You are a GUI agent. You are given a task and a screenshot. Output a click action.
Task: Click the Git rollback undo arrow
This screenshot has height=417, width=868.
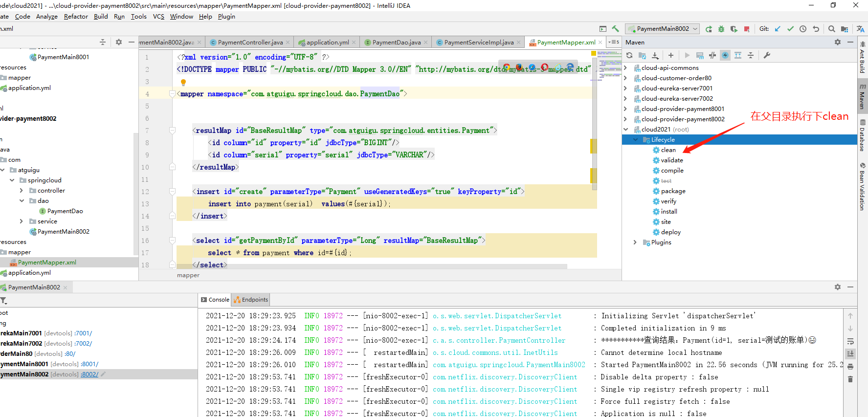[x=816, y=29]
